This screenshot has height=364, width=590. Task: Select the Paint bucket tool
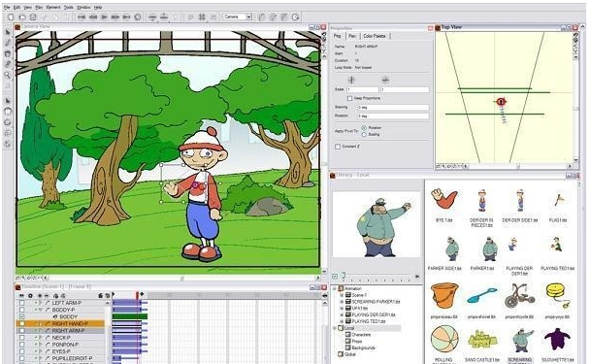tap(8, 53)
